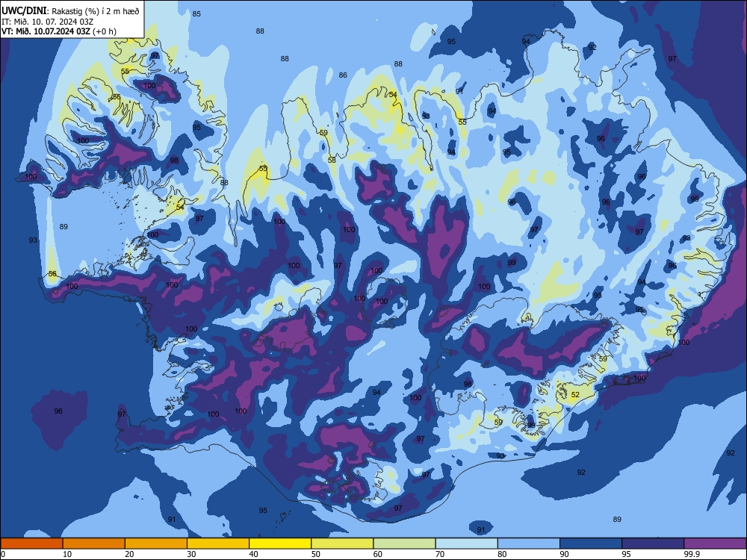This screenshot has width=747, height=560.
Task: Select the bright yellow 40–50 legend swatch
Action: [x=280, y=544]
